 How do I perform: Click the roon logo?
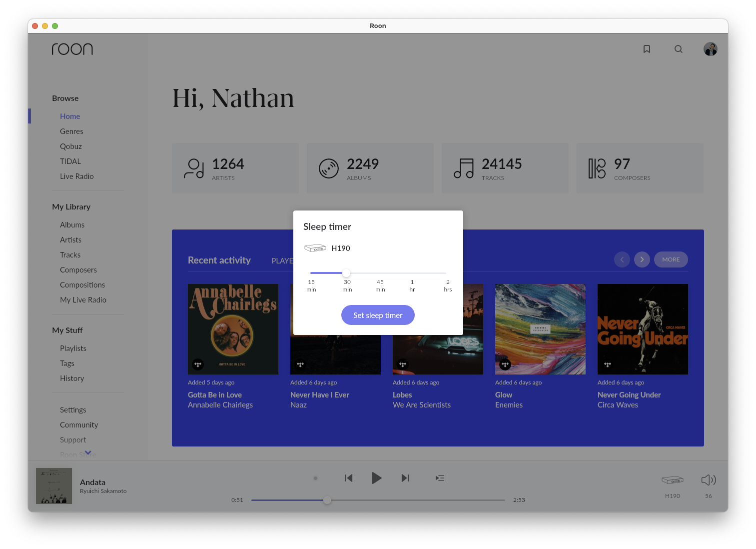pyautogui.click(x=72, y=49)
